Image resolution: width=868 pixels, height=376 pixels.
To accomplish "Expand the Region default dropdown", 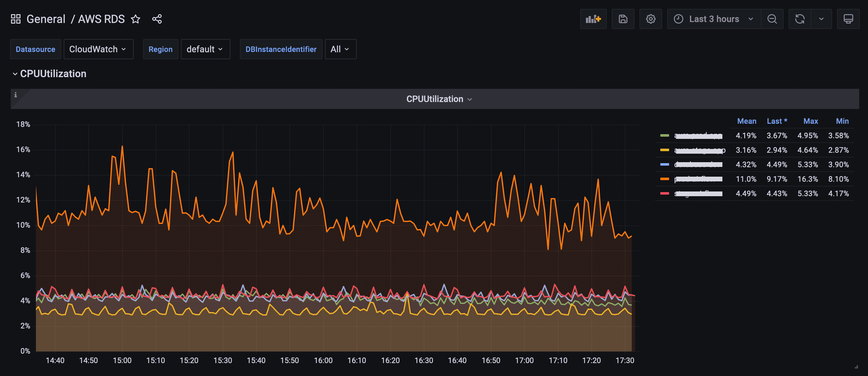I will pyautogui.click(x=205, y=49).
